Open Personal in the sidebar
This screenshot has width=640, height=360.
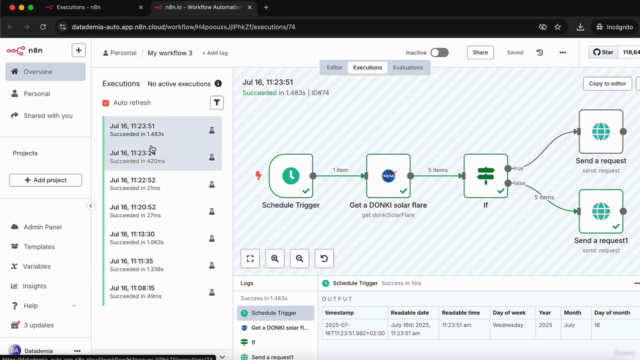[x=45, y=94]
